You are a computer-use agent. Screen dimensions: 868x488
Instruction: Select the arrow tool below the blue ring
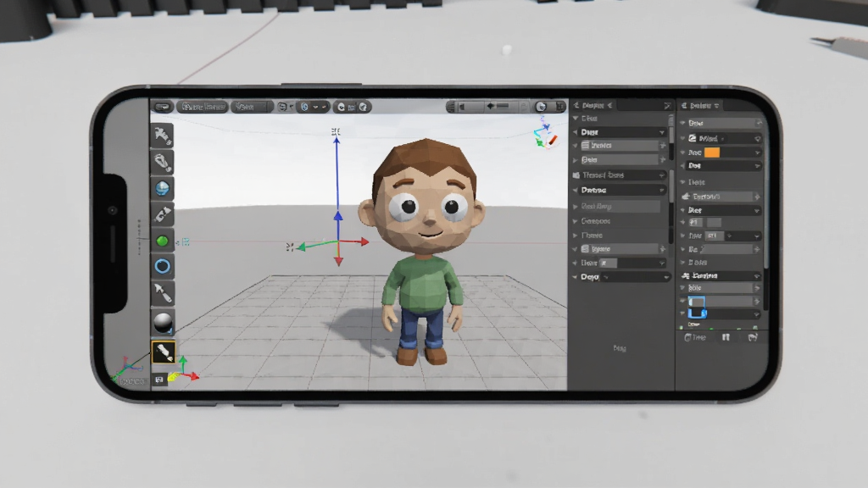tap(162, 293)
